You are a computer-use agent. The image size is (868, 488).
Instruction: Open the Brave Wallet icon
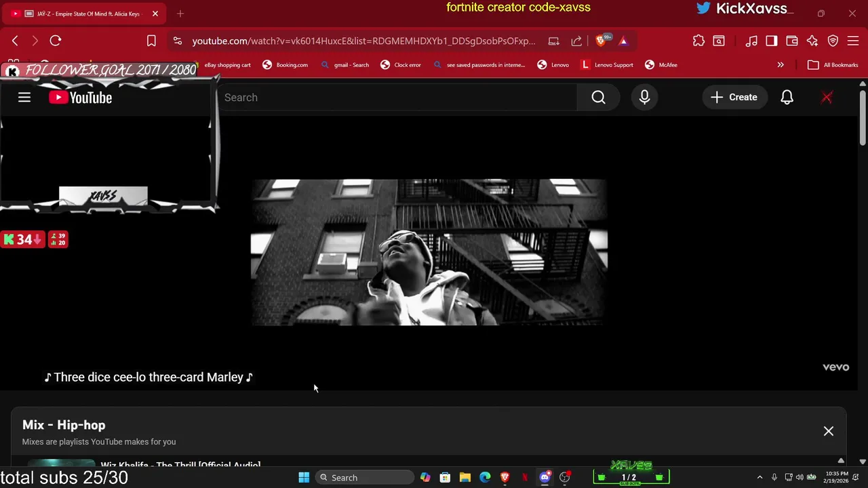click(792, 41)
